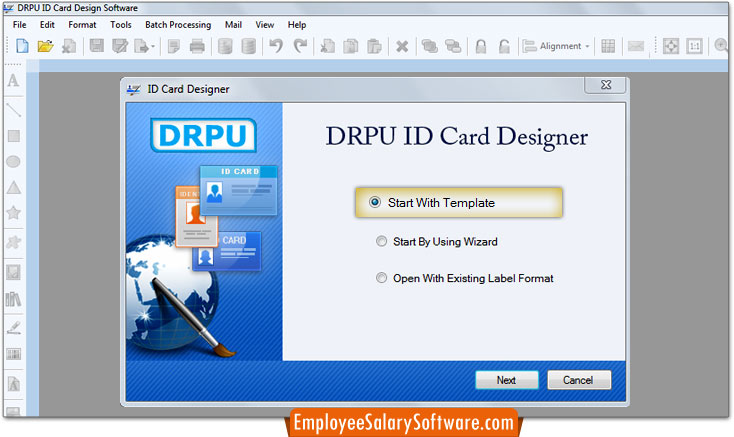
Task: Click the Paste clipboard icon
Action: tap(374, 46)
